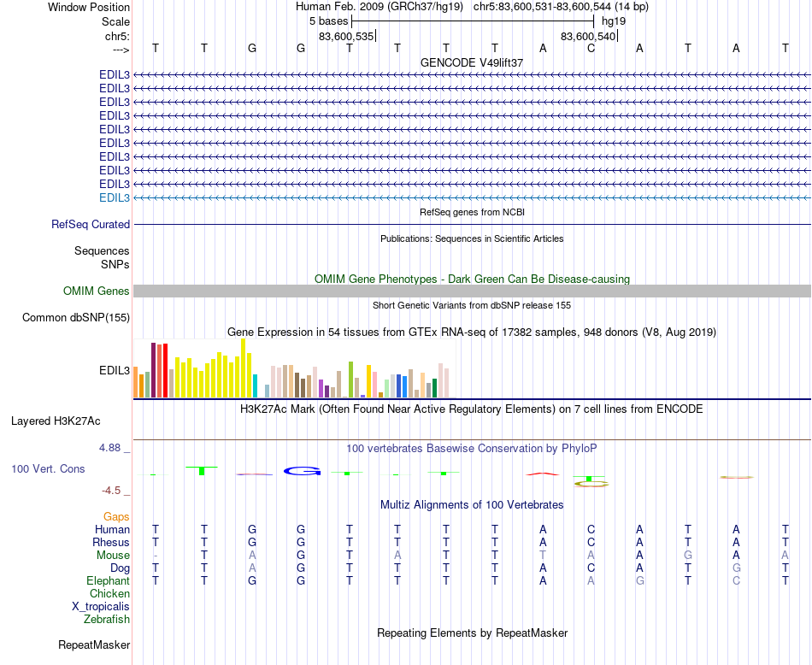Click the RefSeq genes from NCBI title
Screen dimensions: 812x665
tap(473, 212)
